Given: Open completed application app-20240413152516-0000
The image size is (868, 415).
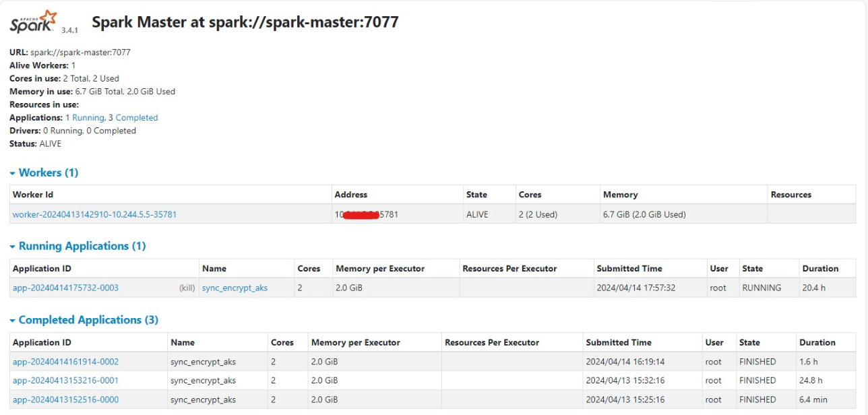Looking at the screenshot, I should coord(65,400).
